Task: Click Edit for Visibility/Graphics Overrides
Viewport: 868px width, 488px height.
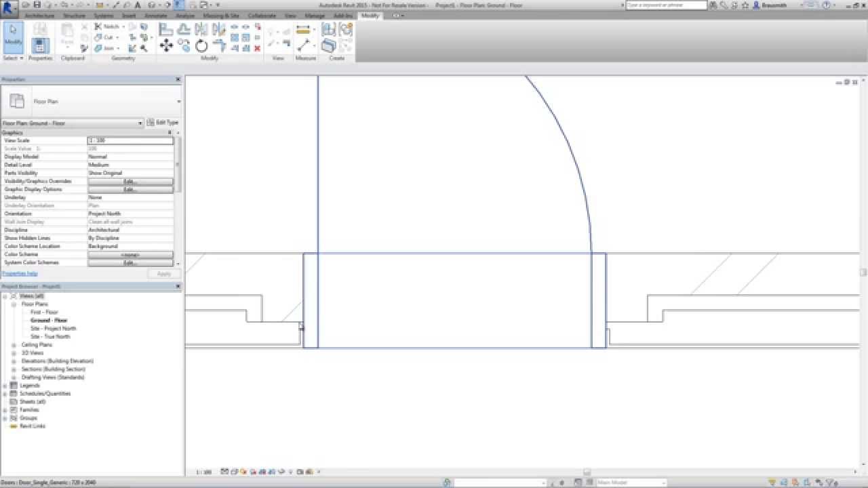Action: click(130, 181)
